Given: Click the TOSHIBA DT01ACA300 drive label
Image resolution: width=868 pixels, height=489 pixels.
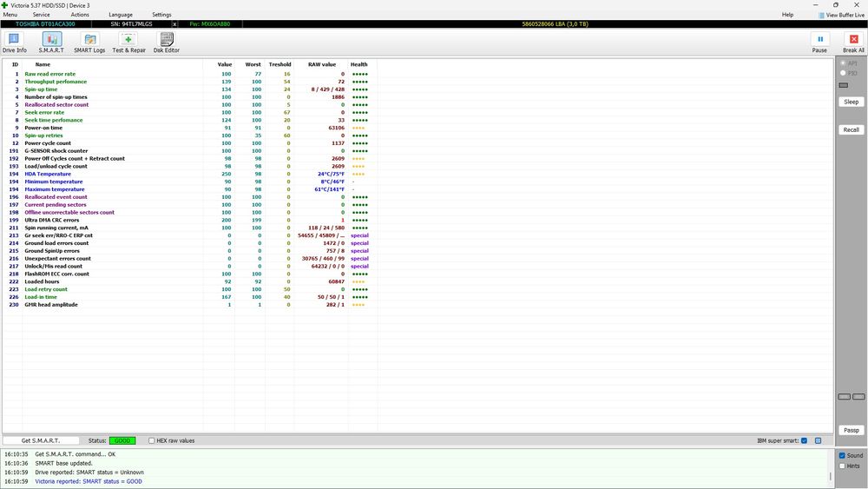Looking at the screenshot, I should pos(45,24).
